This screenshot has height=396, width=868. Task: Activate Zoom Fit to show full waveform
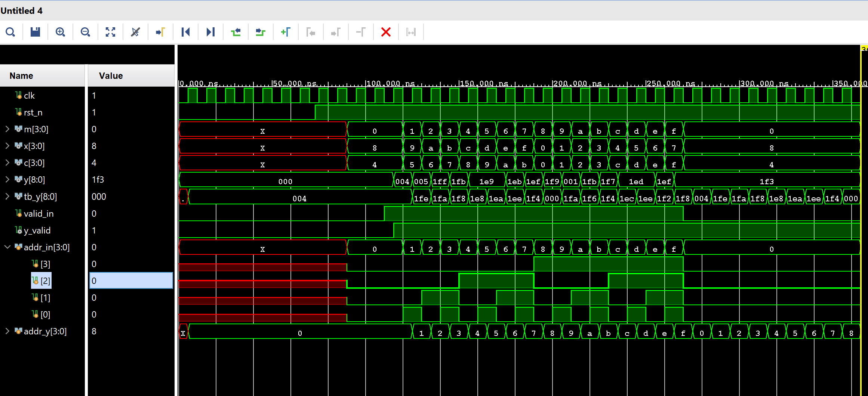coord(110,32)
